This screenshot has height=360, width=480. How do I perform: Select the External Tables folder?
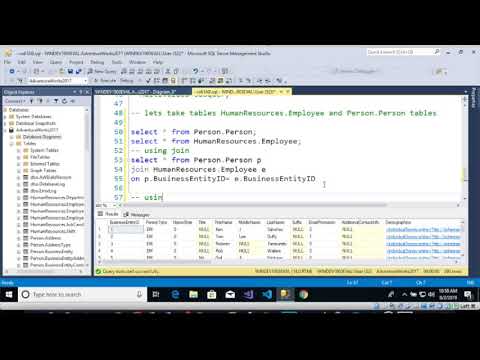coord(45,164)
